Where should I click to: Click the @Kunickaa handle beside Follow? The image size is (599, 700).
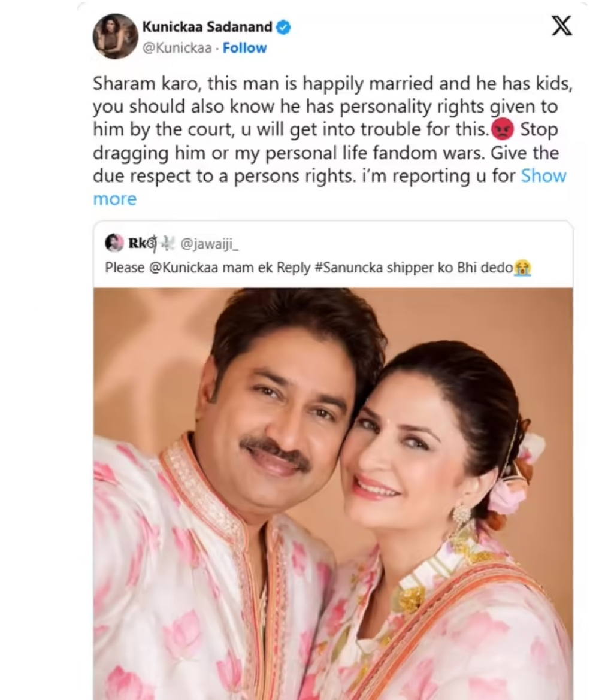pyautogui.click(x=177, y=49)
